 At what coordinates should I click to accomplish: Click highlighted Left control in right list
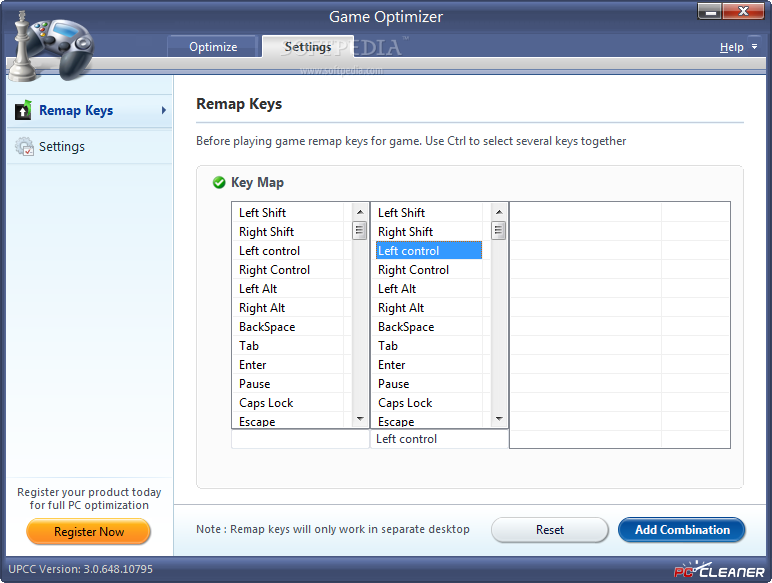coord(429,251)
